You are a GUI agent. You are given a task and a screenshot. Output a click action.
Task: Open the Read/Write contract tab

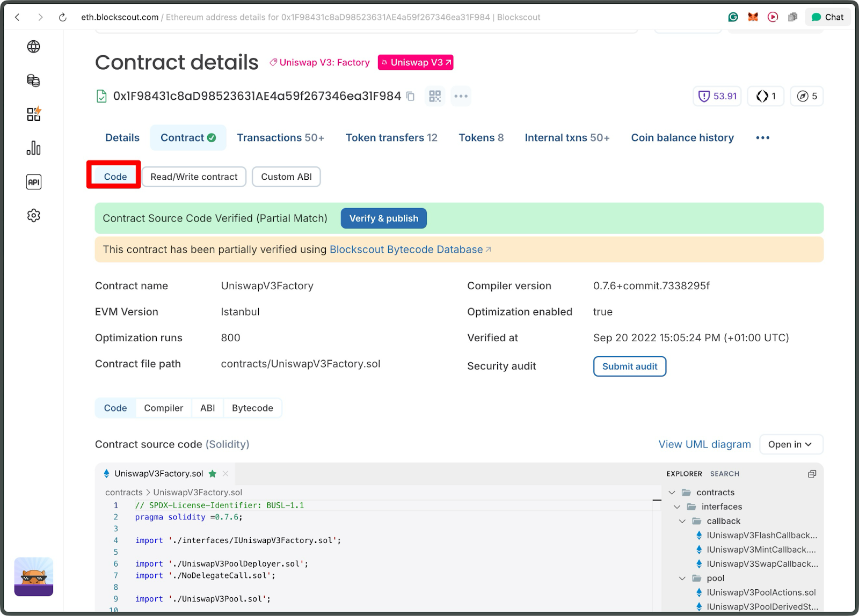coord(194,177)
